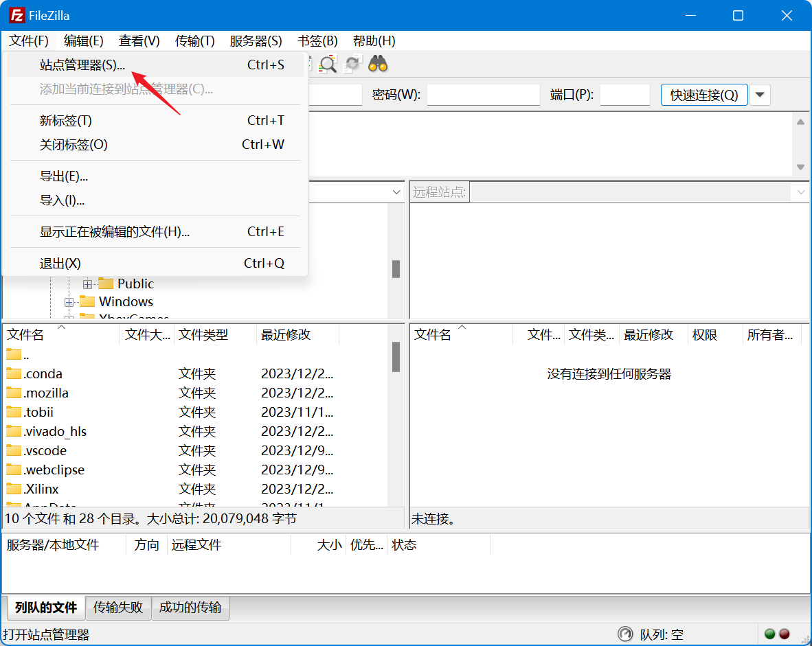Screen dimensions: 812x646
Task: Choose New Tab (新标签) menu entry
Action: [x=155, y=121]
